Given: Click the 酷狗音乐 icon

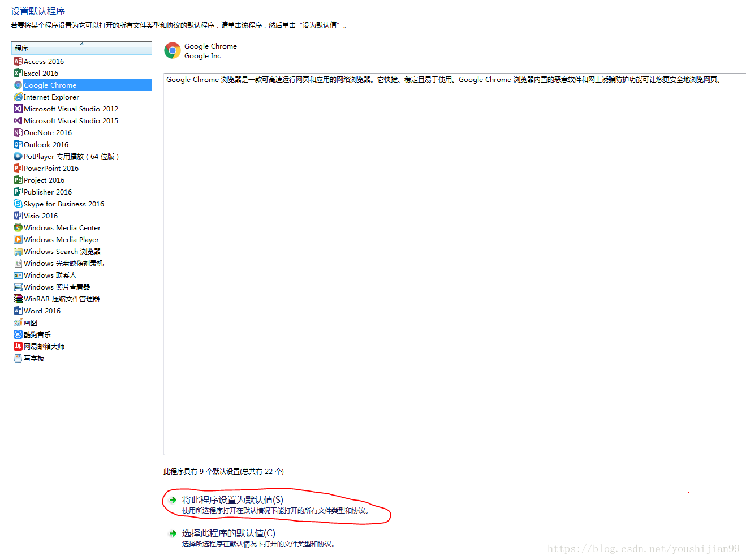Looking at the screenshot, I should (18, 334).
